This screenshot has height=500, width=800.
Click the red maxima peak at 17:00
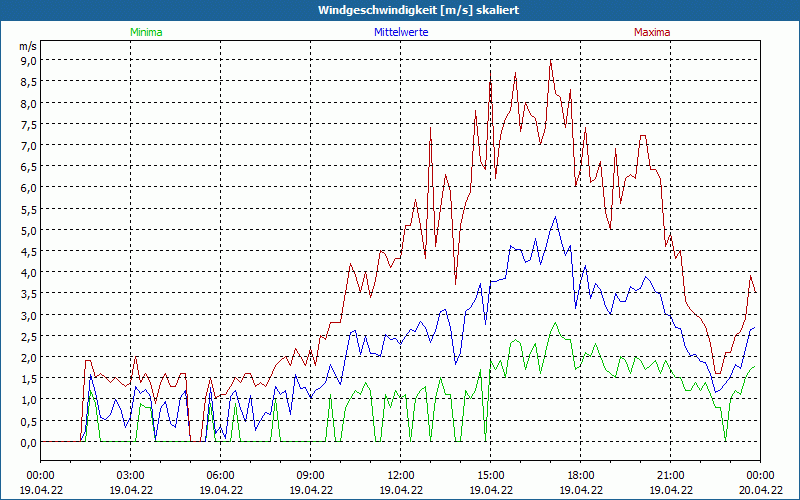[551, 61]
